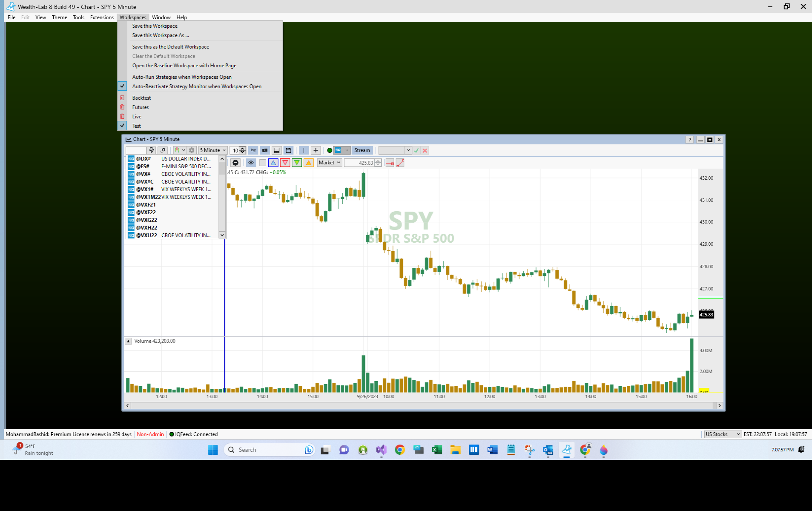This screenshot has height=511, width=812.
Task: Delete the Backtest workspace trash icon
Action: coord(122,98)
